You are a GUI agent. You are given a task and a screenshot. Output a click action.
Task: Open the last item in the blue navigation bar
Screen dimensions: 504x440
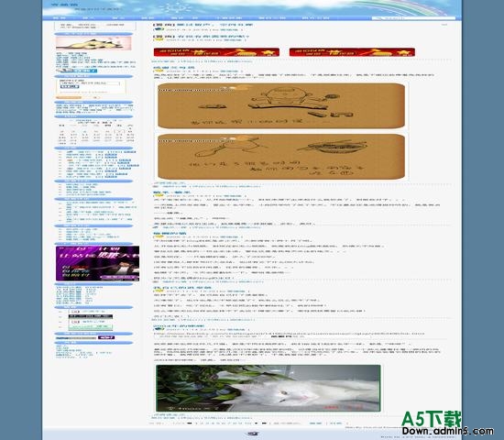[315, 18]
